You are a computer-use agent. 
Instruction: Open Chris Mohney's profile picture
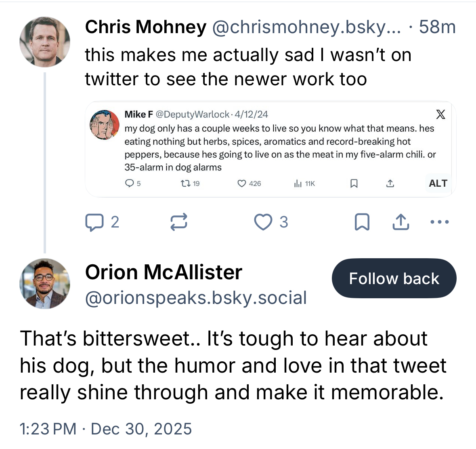point(45,42)
